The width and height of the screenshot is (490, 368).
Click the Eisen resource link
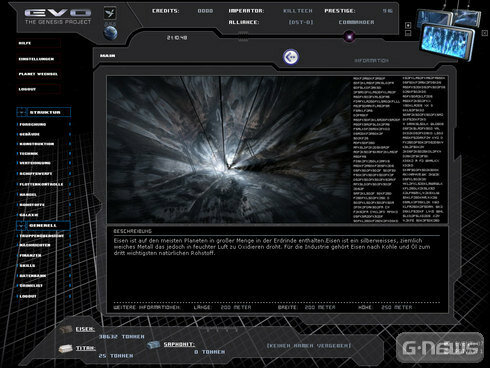(x=85, y=329)
